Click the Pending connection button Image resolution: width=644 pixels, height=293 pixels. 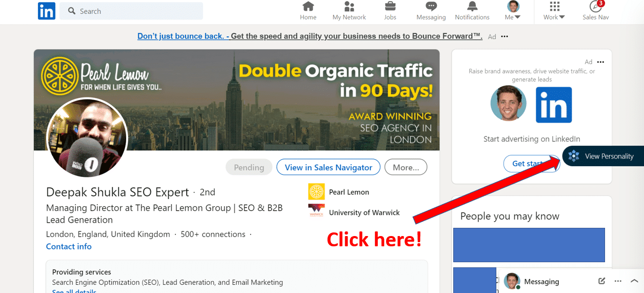[249, 167]
